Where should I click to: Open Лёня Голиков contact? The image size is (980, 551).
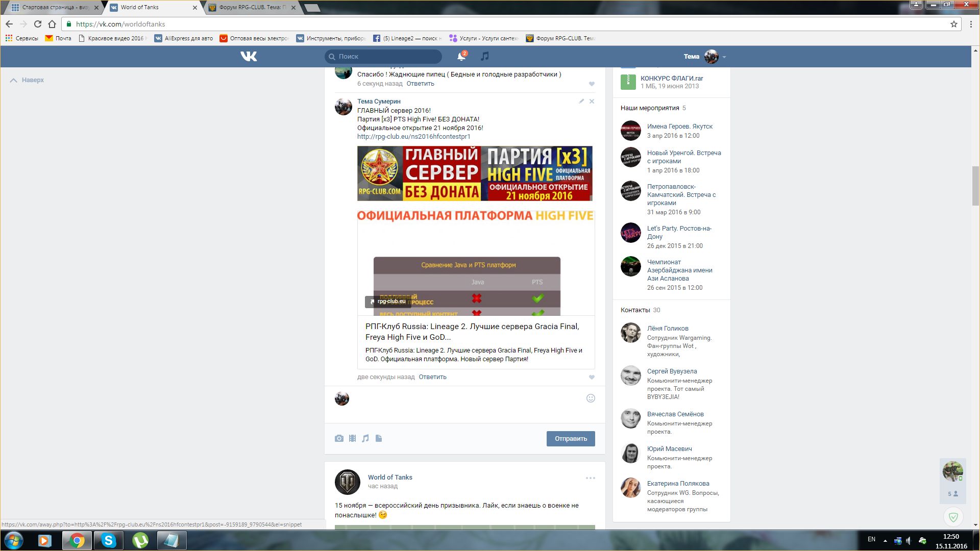tap(668, 329)
